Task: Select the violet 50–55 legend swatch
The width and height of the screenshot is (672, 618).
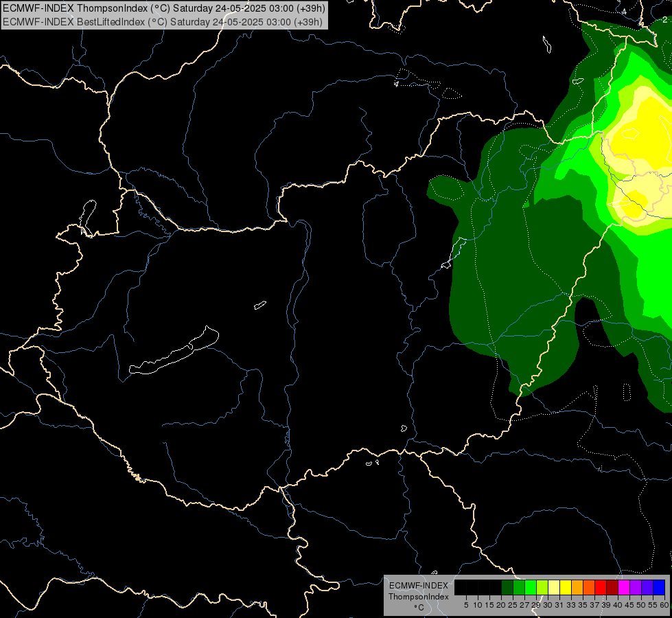Action: click(647, 587)
